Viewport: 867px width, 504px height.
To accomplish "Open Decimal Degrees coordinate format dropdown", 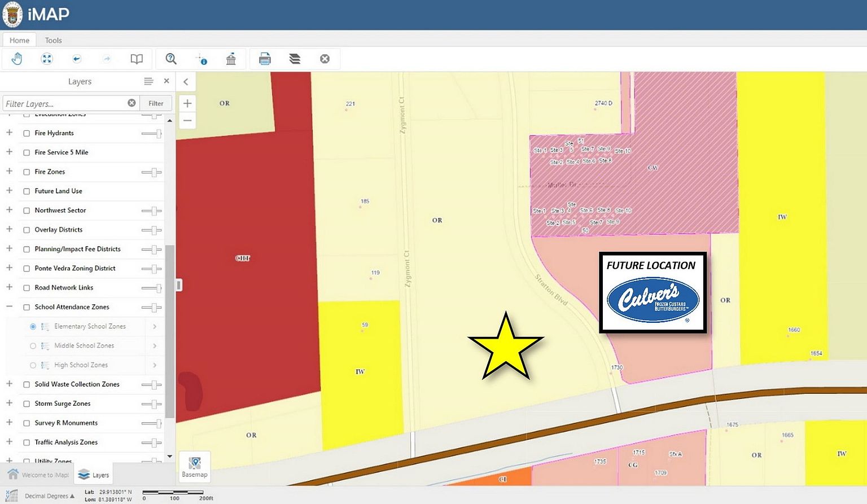I will (x=50, y=496).
